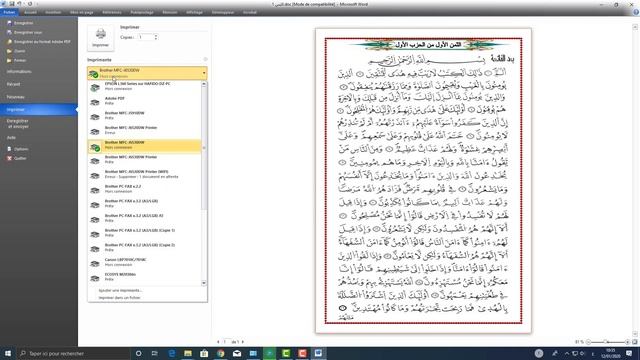Click Quitter to exit Word
The image size is (640, 360).
(17, 158)
